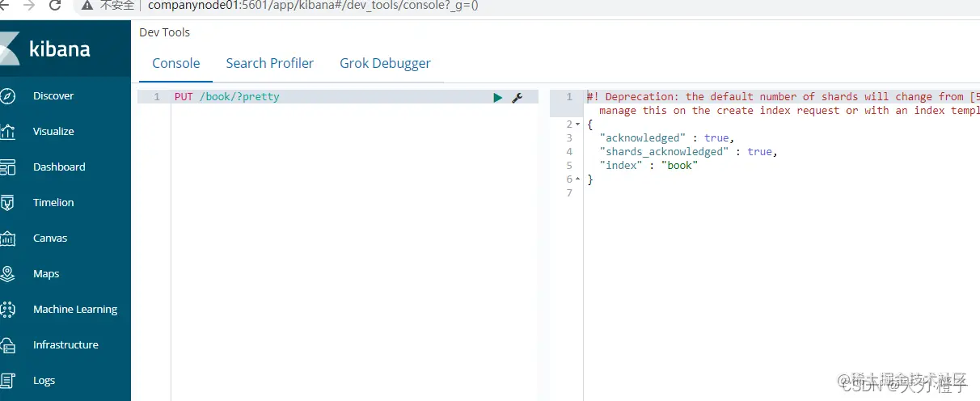980x401 pixels.
Task: Click the PUT /book/?pretty request line
Action: 227,97
